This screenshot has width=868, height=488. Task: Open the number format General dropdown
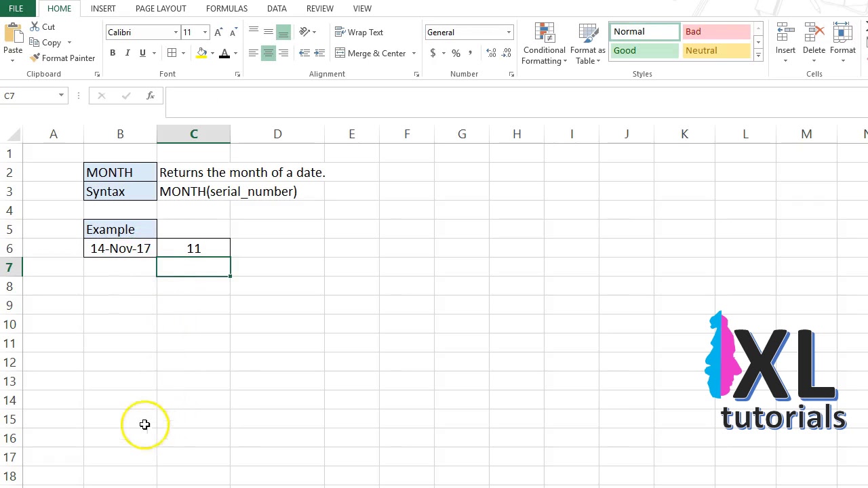coord(509,32)
